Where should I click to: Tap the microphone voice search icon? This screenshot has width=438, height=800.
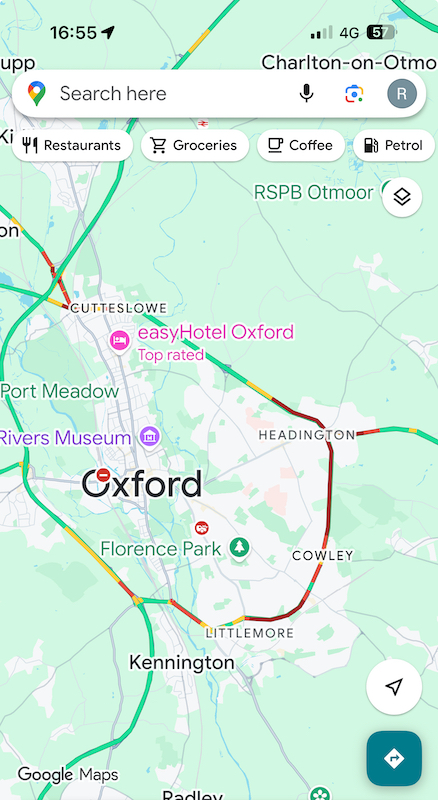point(306,93)
